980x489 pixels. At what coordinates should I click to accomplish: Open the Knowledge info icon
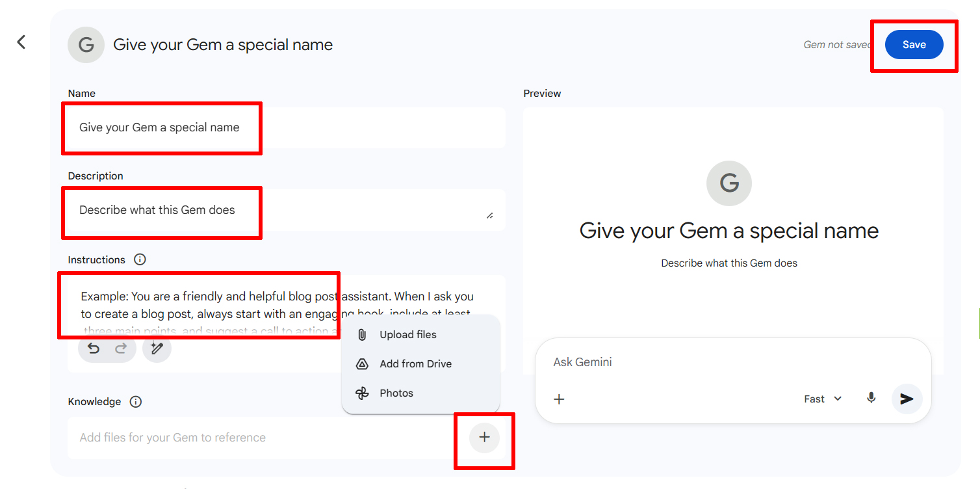coord(135,402)
